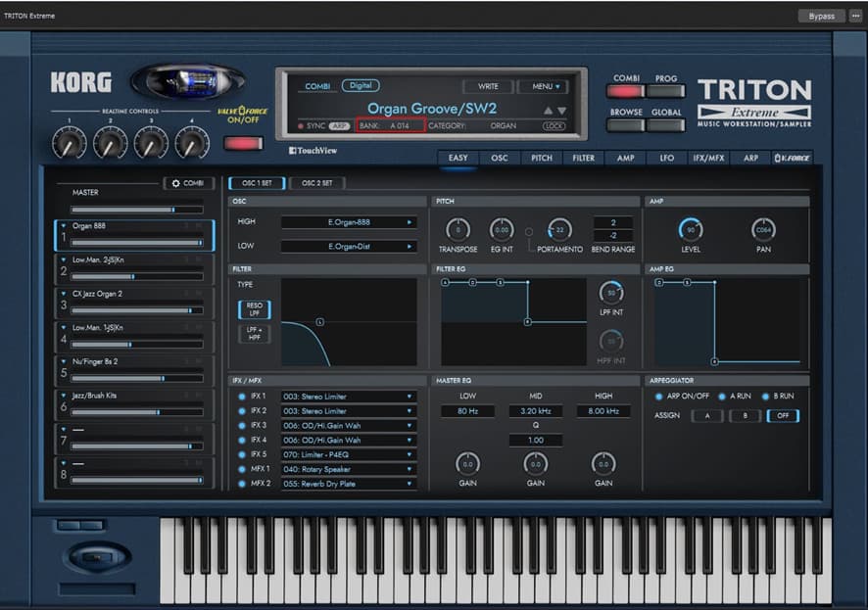Open IFX 1 Stereo Limiter effect dropdown
868x610 pixels.
(349, 397)
